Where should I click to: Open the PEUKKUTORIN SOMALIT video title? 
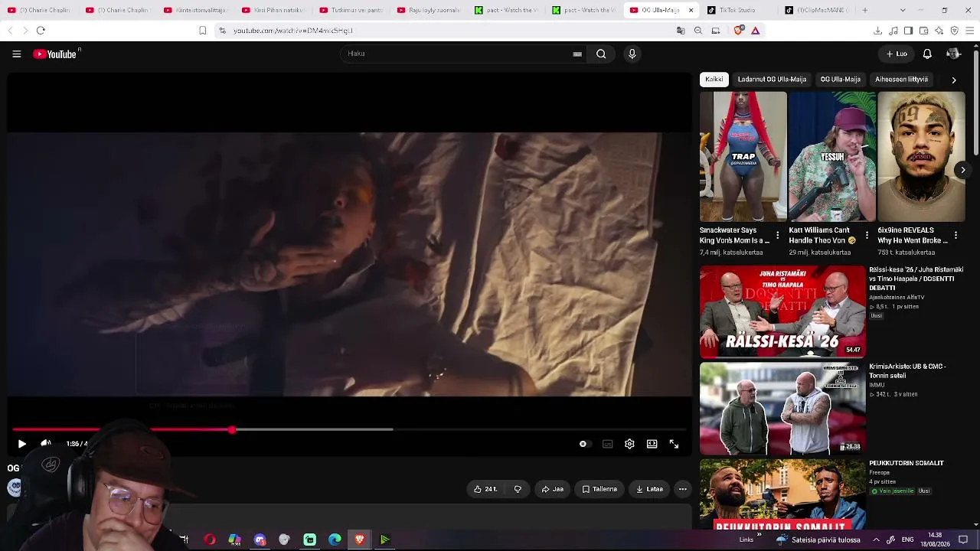click(906, 463)
